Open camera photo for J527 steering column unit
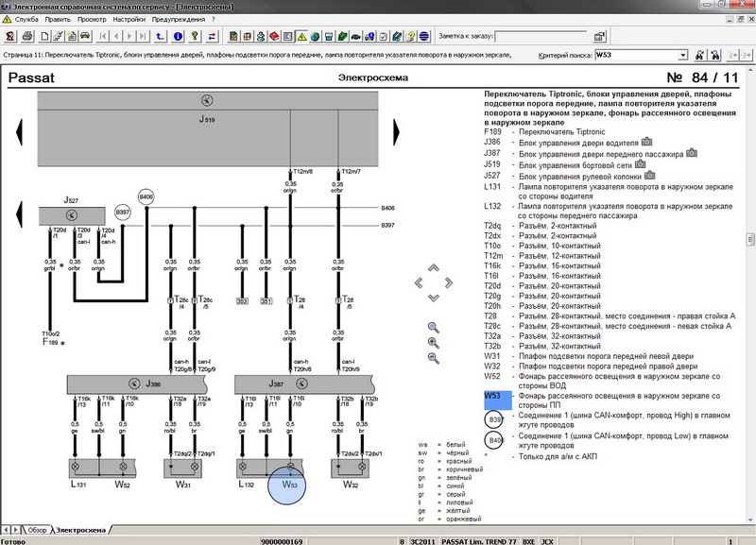This screenshot has width=756, height=545. [x=649, y=175]
